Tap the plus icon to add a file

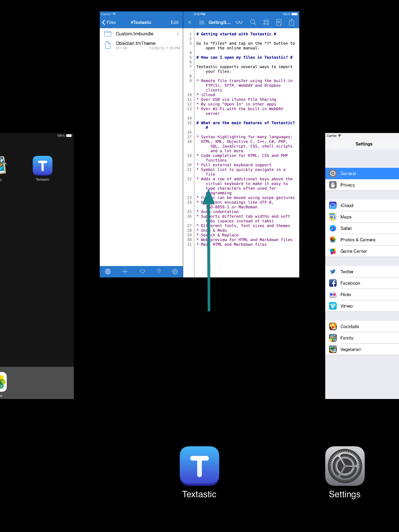[125, 271]
